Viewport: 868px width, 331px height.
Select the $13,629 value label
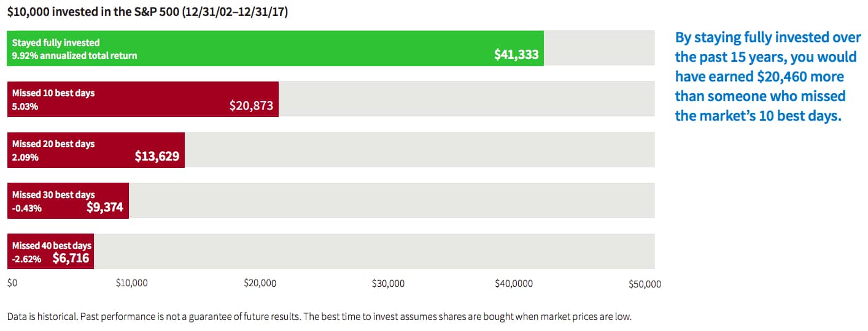pyautogui.click(x=157, y=156)
